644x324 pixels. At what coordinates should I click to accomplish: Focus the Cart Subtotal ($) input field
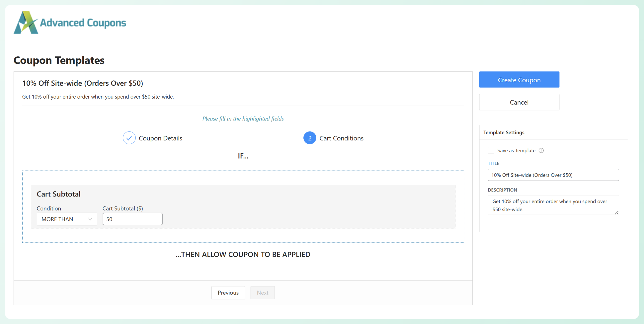pos(132,219)
